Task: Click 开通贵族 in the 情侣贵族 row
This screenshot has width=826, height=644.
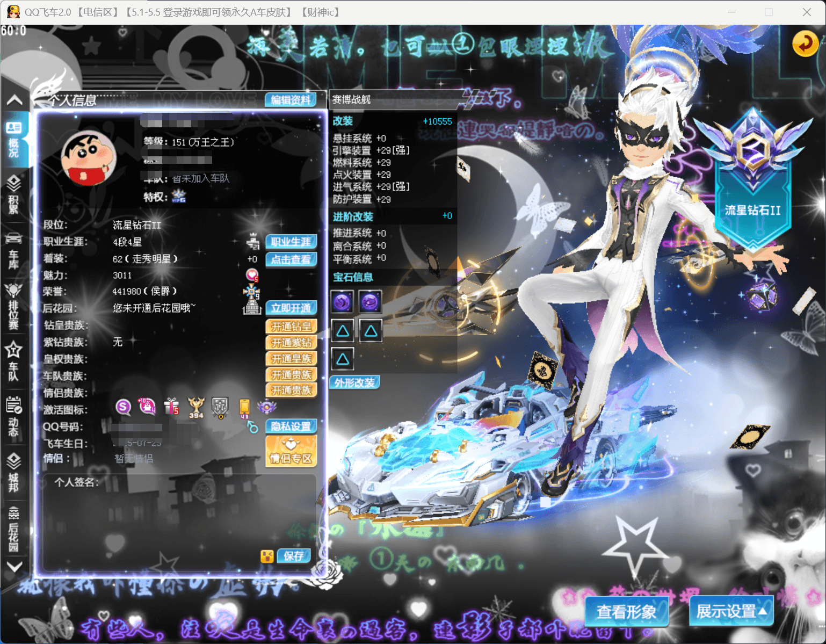Action: tap(291, 390)
